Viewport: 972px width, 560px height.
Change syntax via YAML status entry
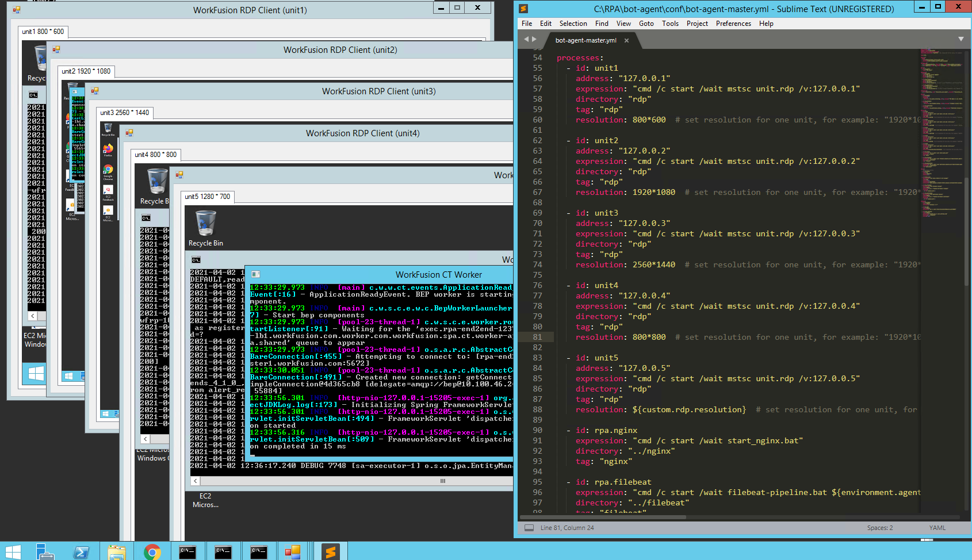click(x=937, y=528)
